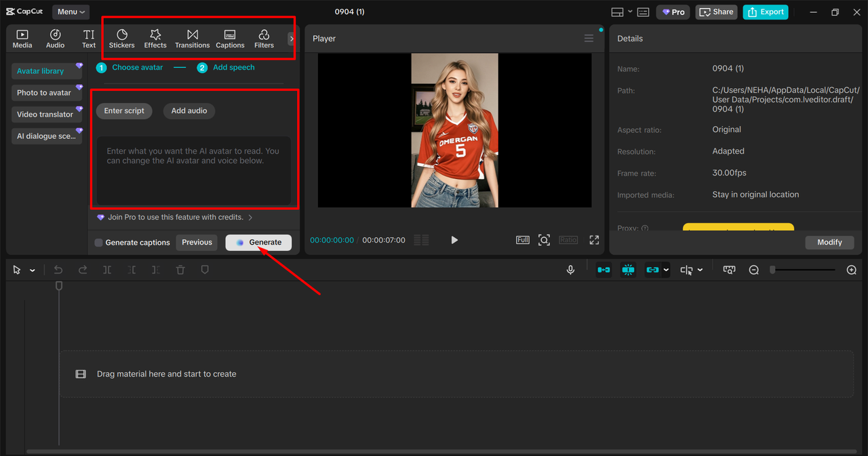
Task: Click the microphone record voiceover icon
Action: click(x=571, y=270)
